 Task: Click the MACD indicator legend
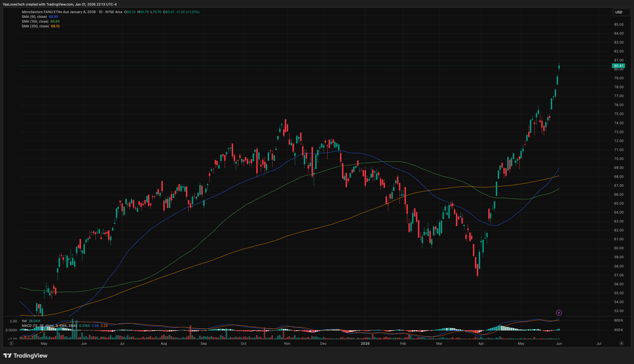click(x=50, y=325)
